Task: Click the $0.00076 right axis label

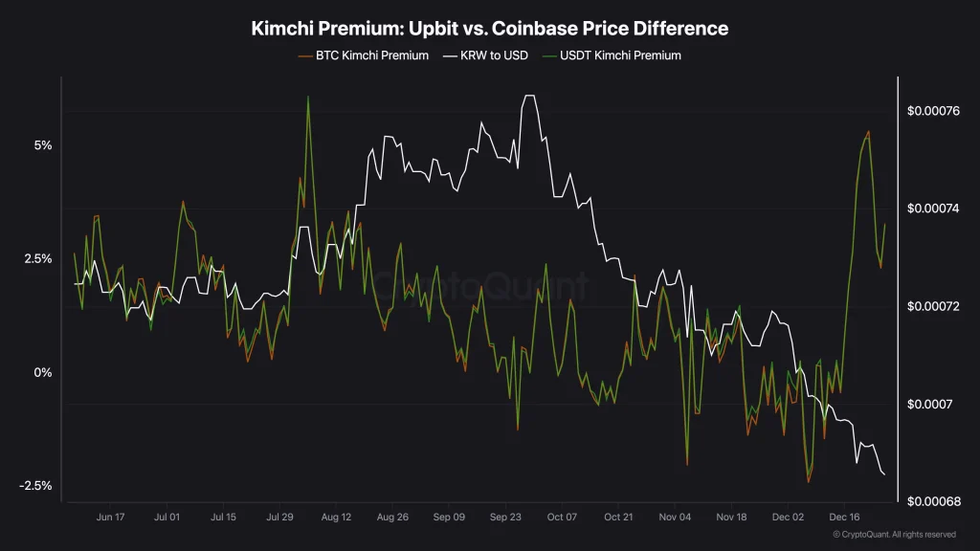Action: 933,111
